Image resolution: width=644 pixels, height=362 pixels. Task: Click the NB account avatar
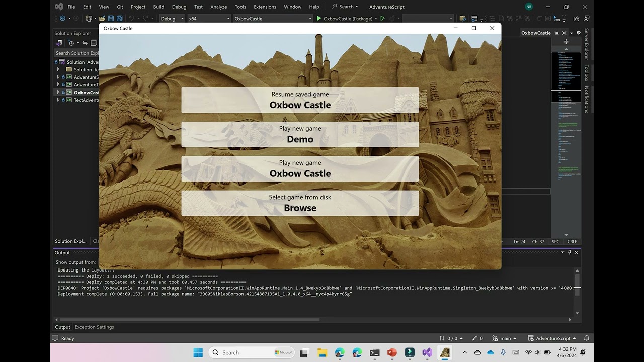click(529, 7)
